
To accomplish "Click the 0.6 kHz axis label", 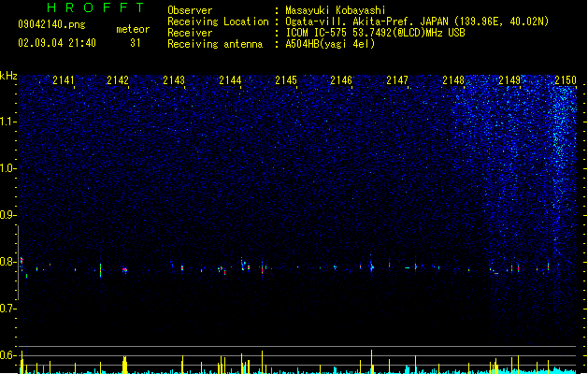I will pyautogui.click(x=8, y=355).
